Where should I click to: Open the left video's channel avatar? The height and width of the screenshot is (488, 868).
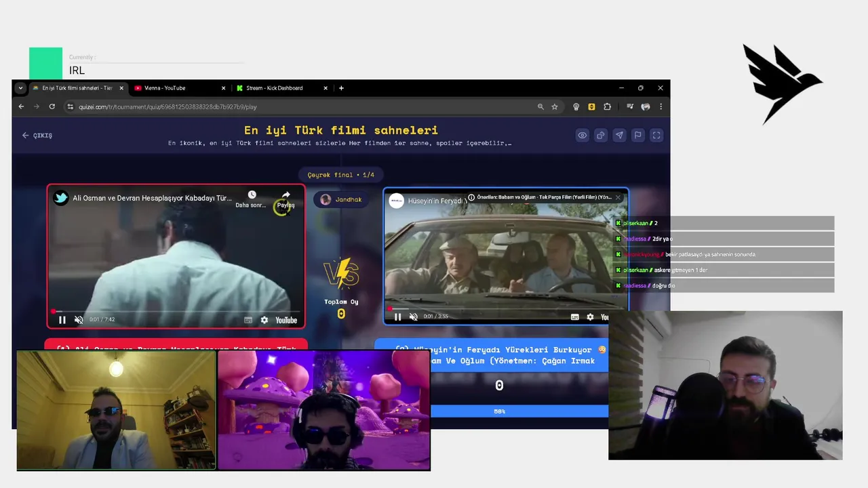coord(61,198)
